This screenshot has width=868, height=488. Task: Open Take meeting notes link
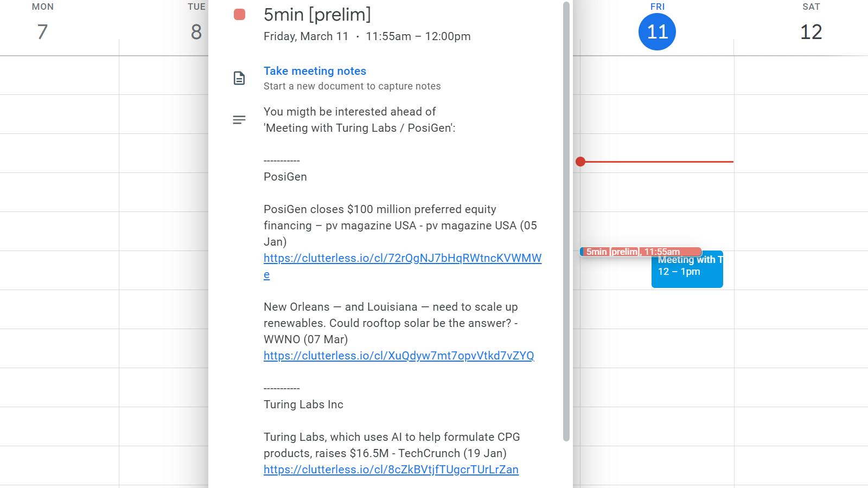click(315, 71)
